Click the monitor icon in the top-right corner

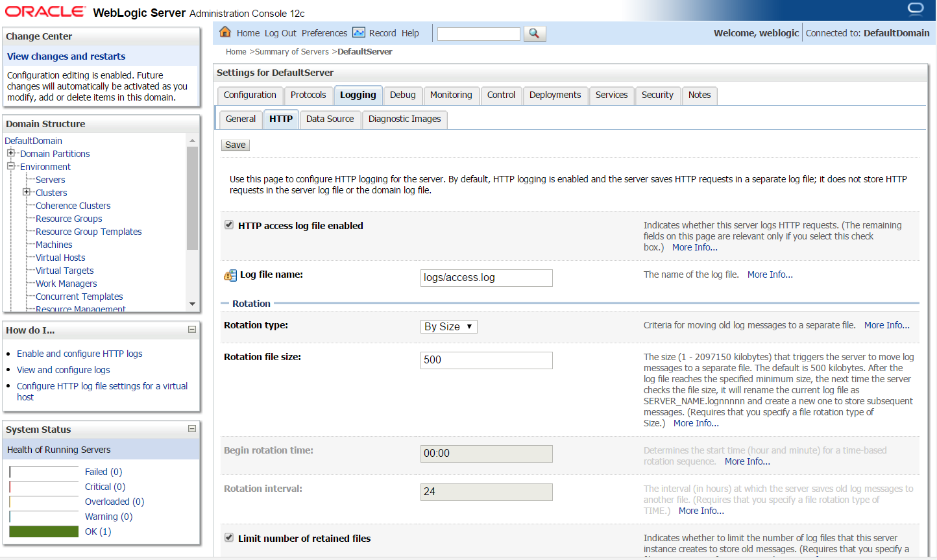pyautogui.click(x=915, y=9)
